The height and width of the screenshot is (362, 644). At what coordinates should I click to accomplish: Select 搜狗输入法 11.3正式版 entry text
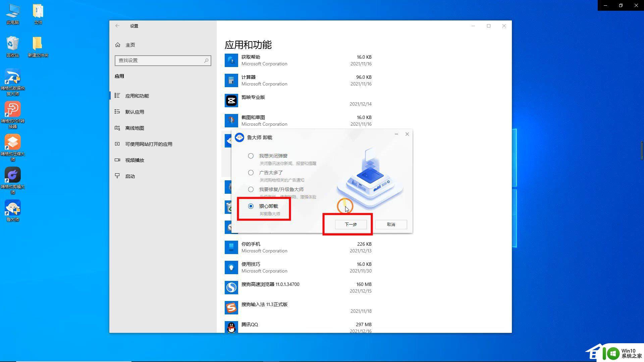tap(265, 304)
